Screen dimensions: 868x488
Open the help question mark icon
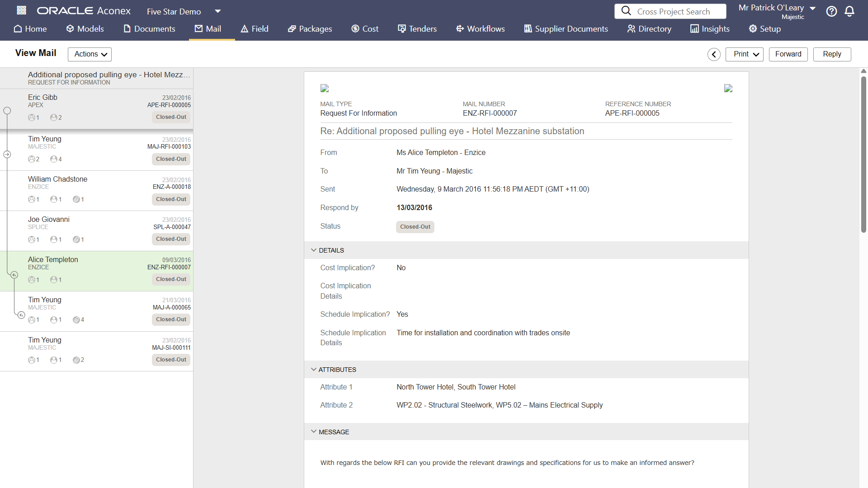pos(831,11)
